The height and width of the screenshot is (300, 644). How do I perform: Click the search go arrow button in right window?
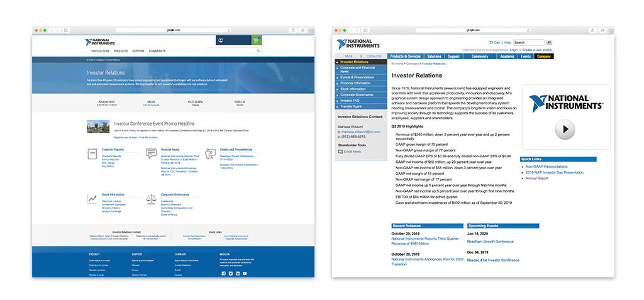(x=549, y=42)
